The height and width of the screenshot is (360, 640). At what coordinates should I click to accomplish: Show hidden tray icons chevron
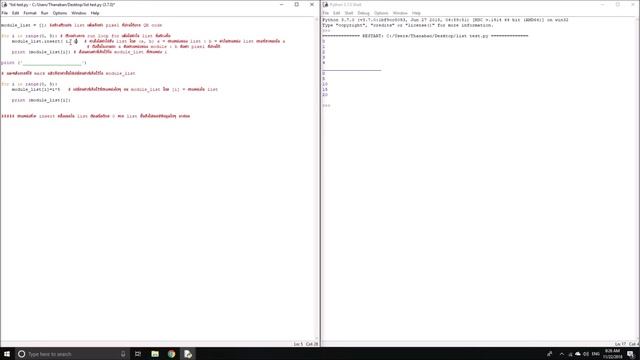(562, 354)
